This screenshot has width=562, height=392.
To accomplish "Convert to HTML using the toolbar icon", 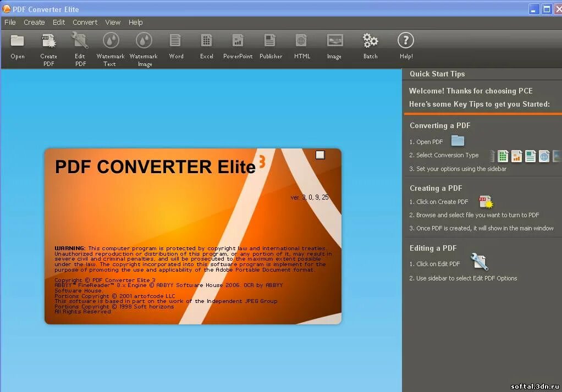I will tap(301, 41).
